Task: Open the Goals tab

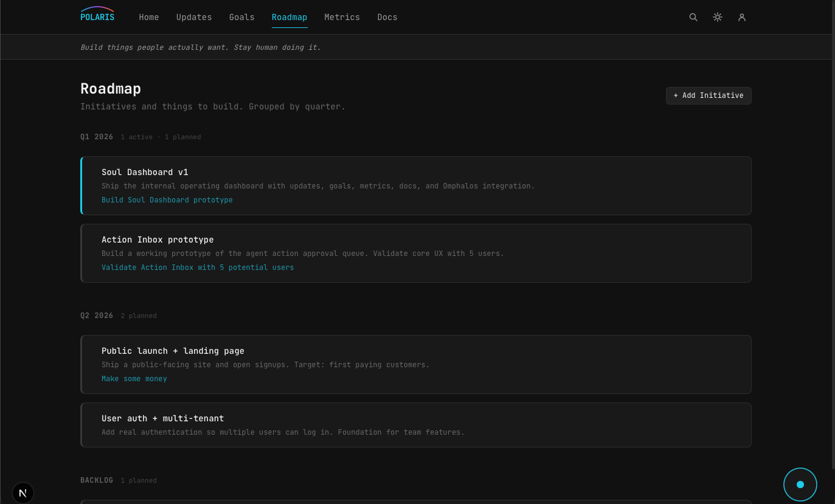Action: click(242, 17)
